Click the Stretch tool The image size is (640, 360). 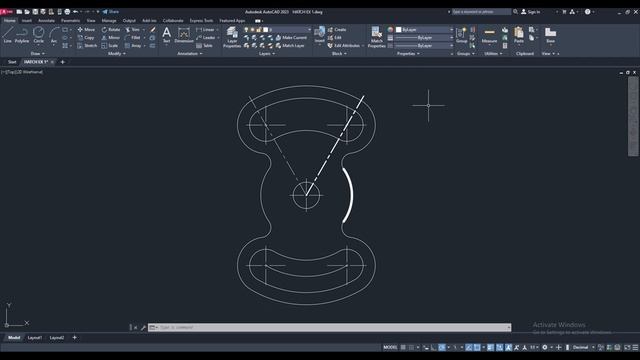87,46
